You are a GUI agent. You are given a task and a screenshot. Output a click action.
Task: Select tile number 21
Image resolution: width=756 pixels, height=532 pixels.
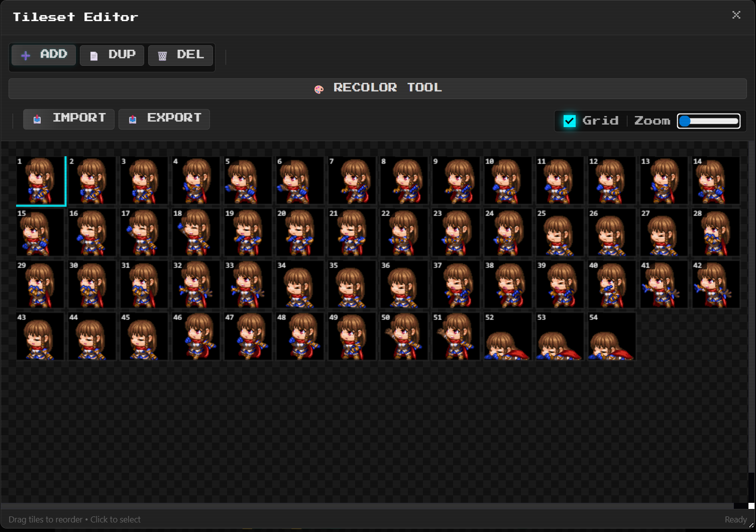[x=352, y=233]
